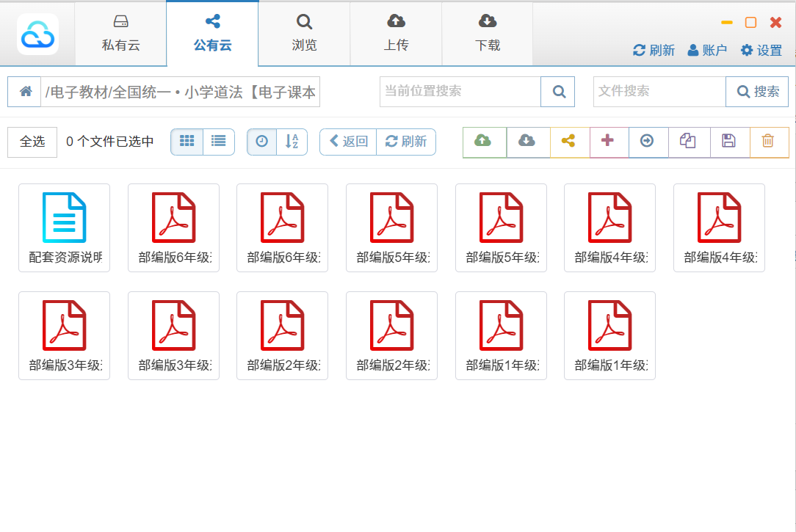Sort files alphabetically with A-Z icon
This screenshot has width=796, height=532.
(292, 142)
